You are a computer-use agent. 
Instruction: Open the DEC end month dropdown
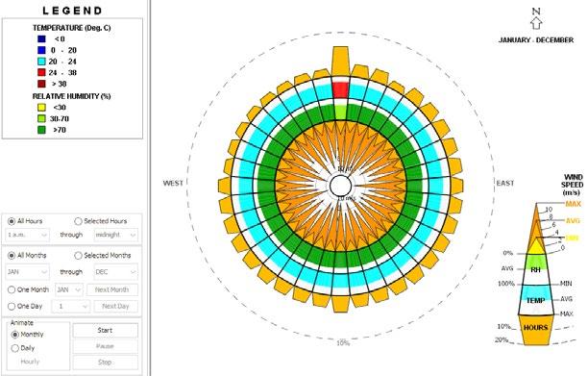(x=115, y=272)
